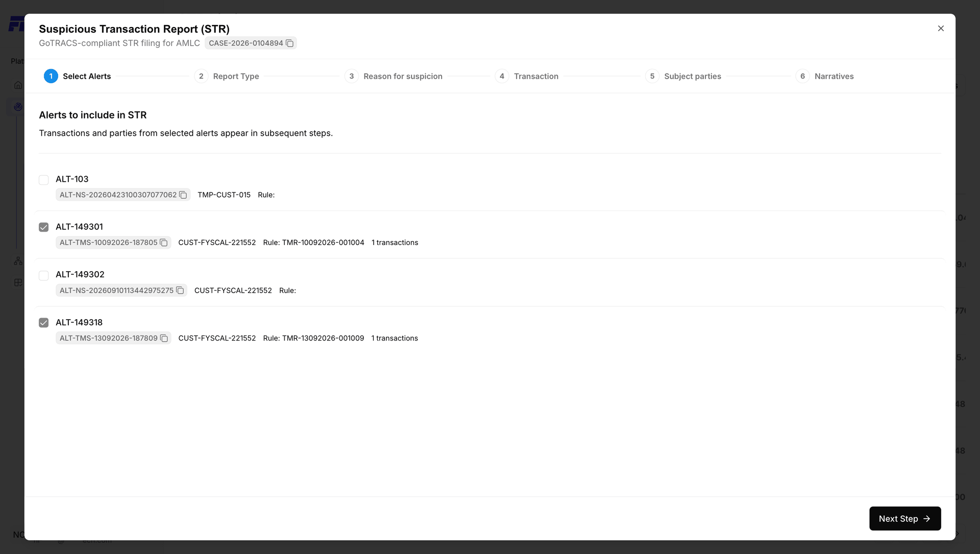Go to step 2 Report Type
Viewport: 980px width, 554px height.
click(x=227, y=76)
